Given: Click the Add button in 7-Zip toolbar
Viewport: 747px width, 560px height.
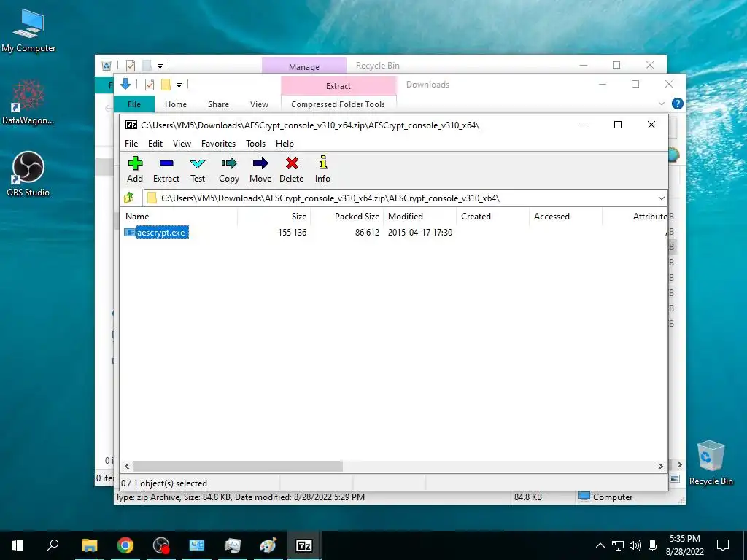Looking at the screenshot, I should pos(135,169).
